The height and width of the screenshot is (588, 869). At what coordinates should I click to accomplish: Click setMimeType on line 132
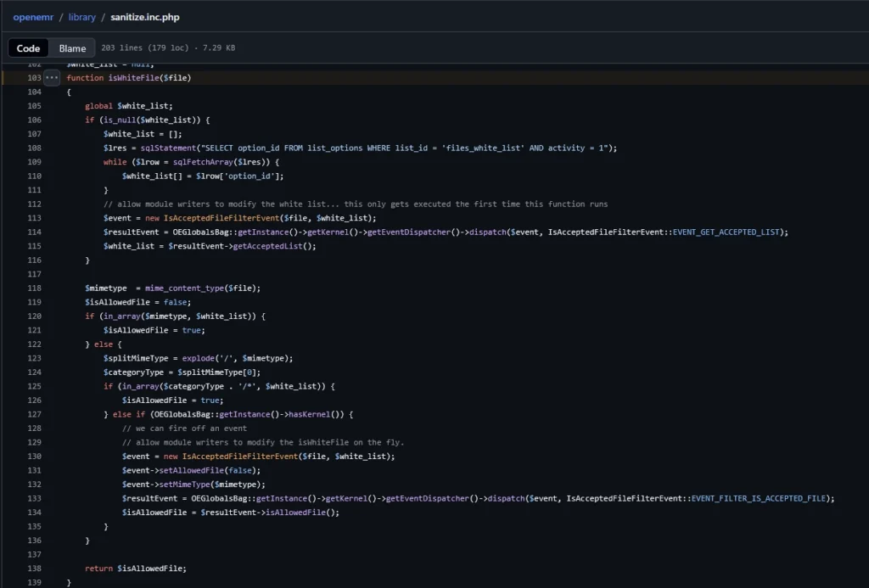pyautogui.click(x=184, y=484)
